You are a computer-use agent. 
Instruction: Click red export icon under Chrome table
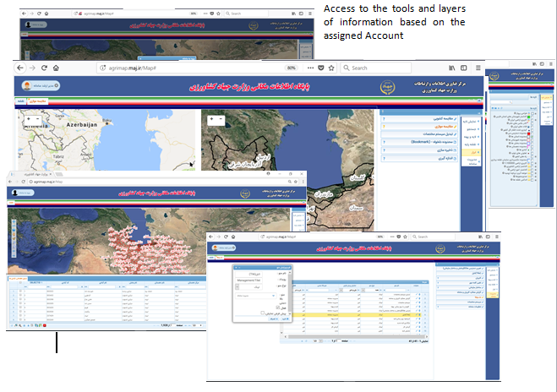coord(45,325)
